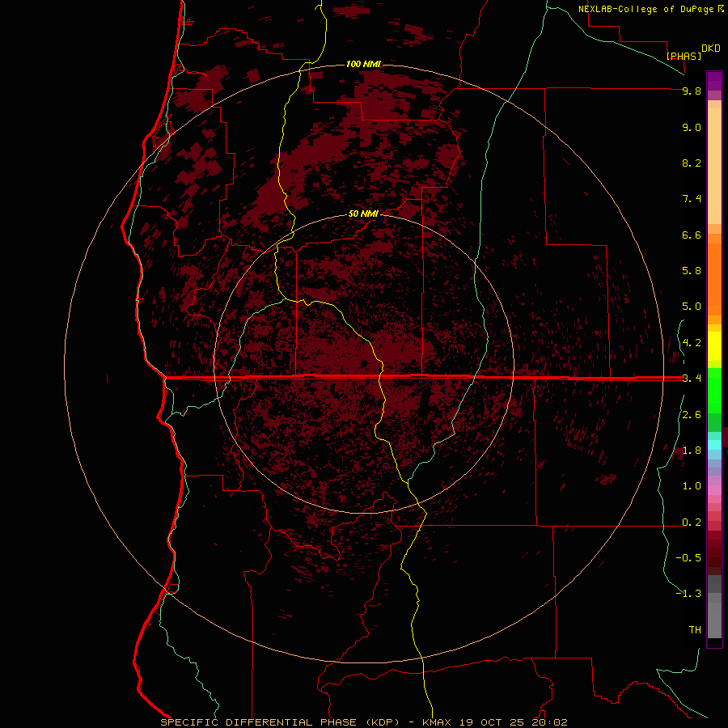
Task: Click the NEXLAB-College of DuPage credit text
Action: coord(651,9)
